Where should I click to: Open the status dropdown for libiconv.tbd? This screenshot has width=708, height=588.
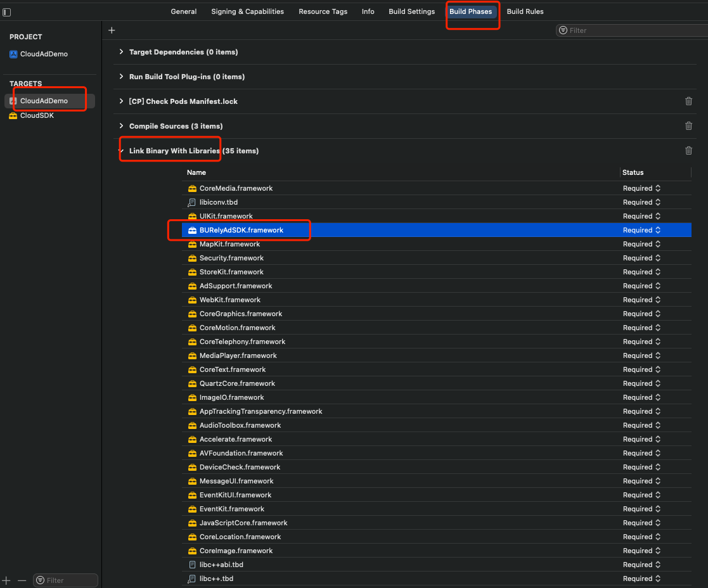click(641, 203)
